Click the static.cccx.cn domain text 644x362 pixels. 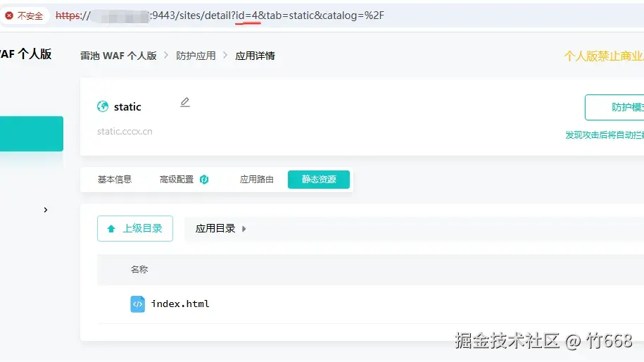125,132
